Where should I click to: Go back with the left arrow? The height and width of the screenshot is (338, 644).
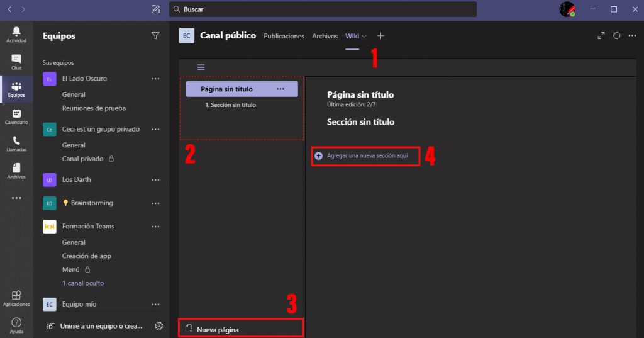coord(9,9)
